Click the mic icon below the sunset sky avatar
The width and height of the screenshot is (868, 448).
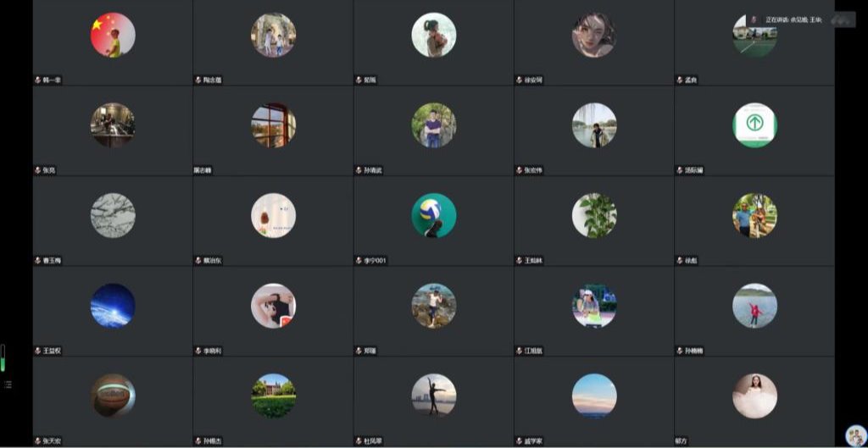point(520,441)
